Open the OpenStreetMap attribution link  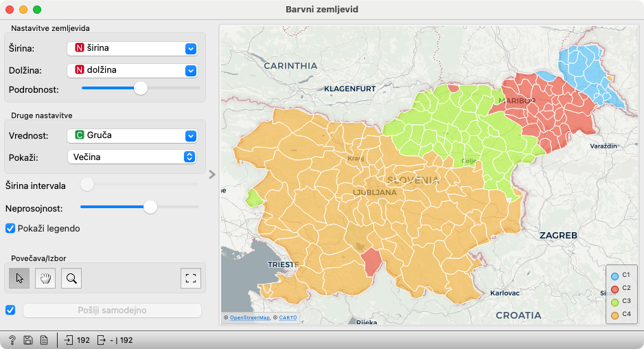249,317
